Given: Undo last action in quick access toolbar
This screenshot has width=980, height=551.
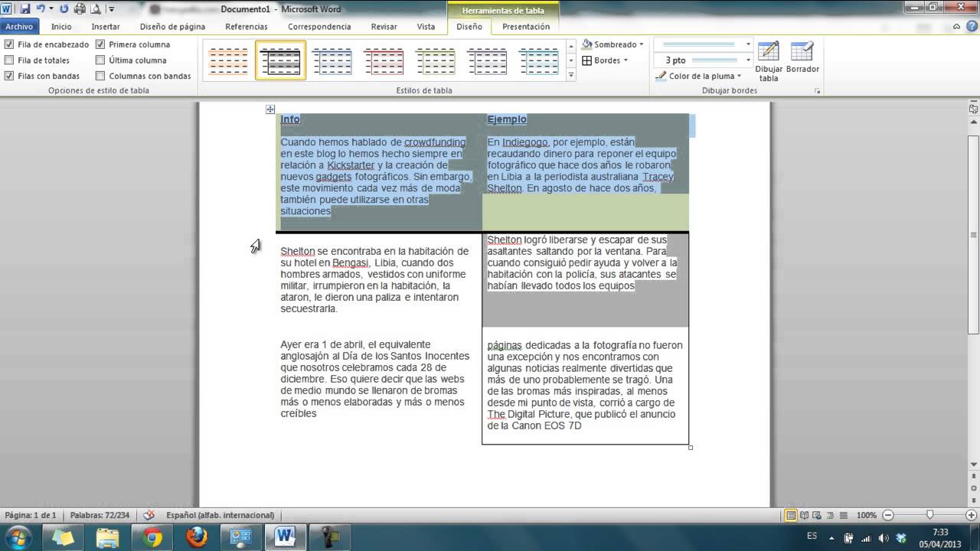Looking at the screenshot, I should 41,9.
